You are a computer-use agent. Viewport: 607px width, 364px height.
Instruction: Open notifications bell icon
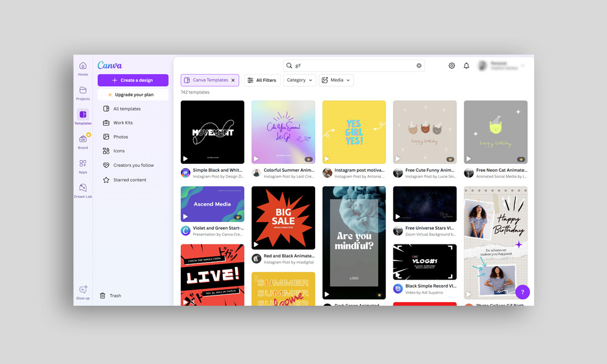coord(466,66)
